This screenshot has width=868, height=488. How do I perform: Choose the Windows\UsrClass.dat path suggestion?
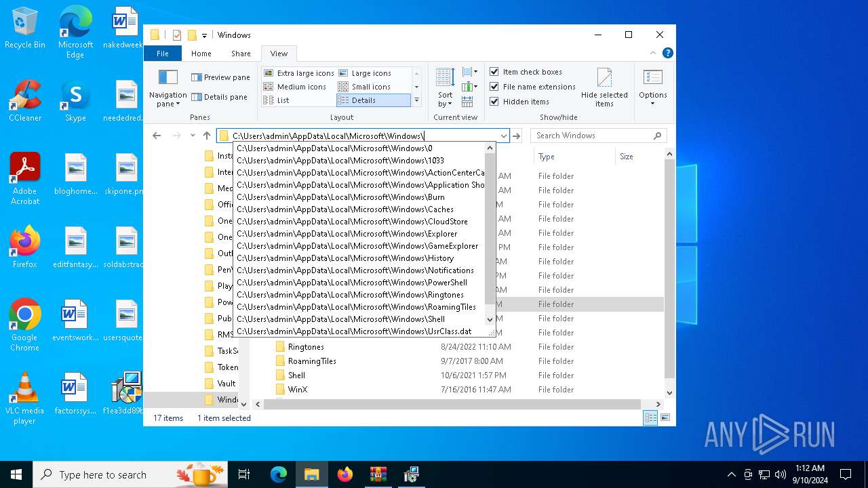[x=359, y=331]
